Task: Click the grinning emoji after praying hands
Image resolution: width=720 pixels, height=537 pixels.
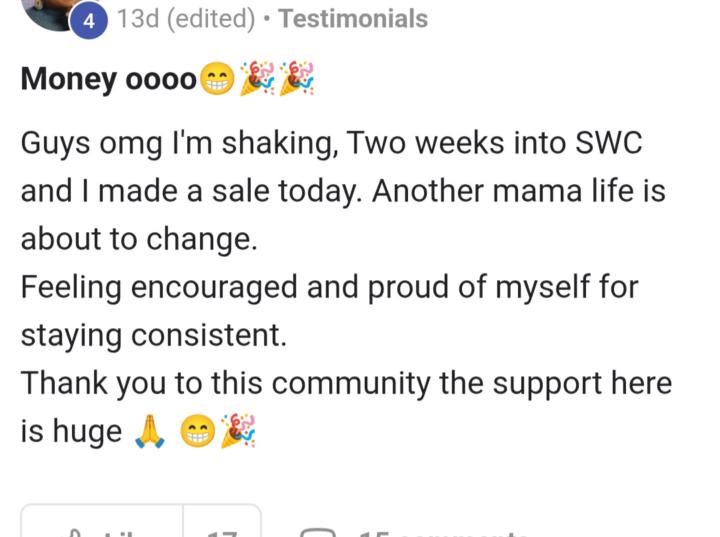Action: pos(196,432)
